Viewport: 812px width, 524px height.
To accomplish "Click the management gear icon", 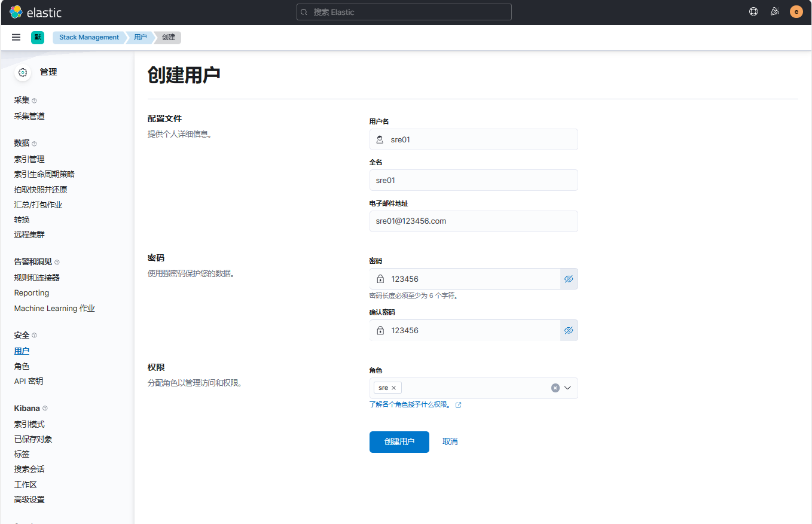I will [23, 72].
